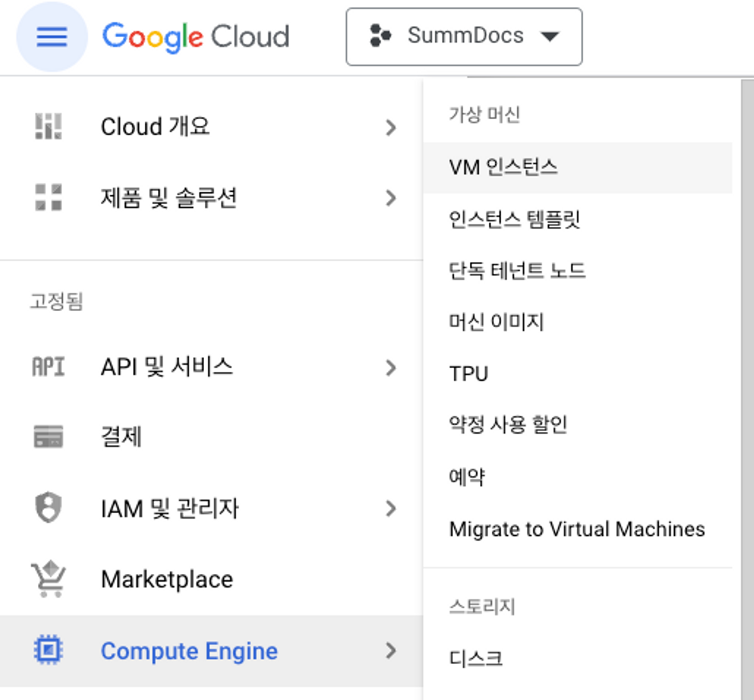The height and width of the screenshot is (700, 754).
Task: Click the API 및 서비스 icon
Action: click(x=48, y=366)
